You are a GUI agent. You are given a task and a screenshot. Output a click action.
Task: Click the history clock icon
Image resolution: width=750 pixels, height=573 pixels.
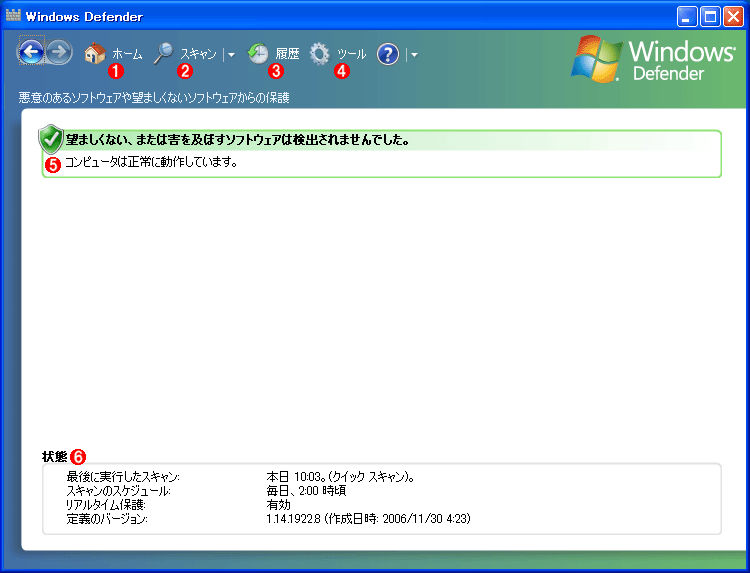257,53
